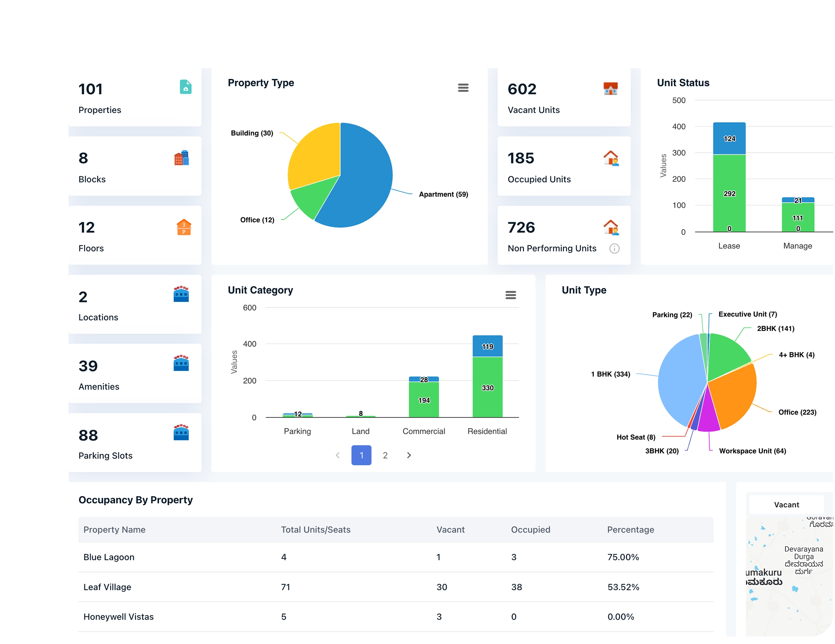
Task: Click the Blocks building icon
Action: pos(183,158)
